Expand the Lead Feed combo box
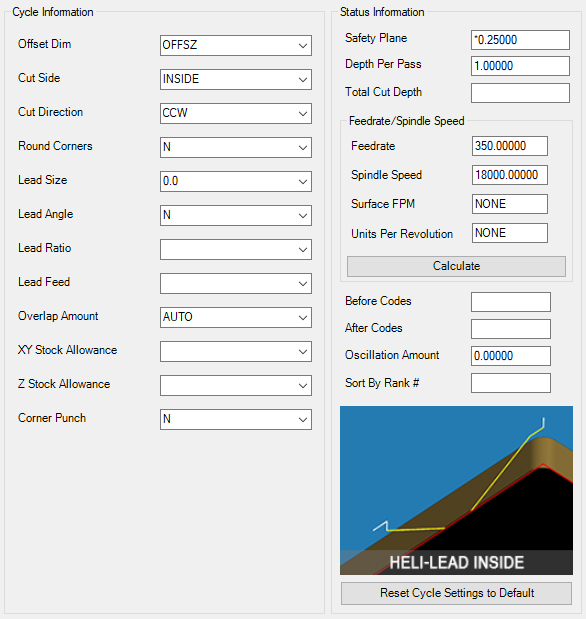586x619 pixels. coord(236,283)
